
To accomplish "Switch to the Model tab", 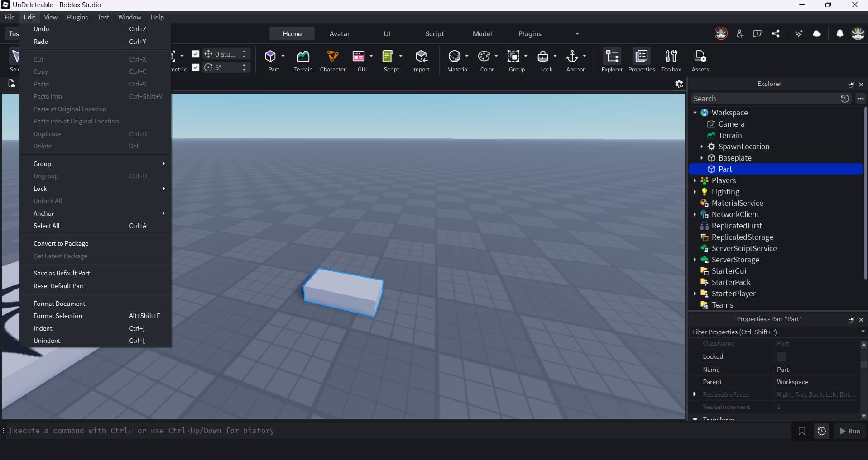I will tap(482, 34).
